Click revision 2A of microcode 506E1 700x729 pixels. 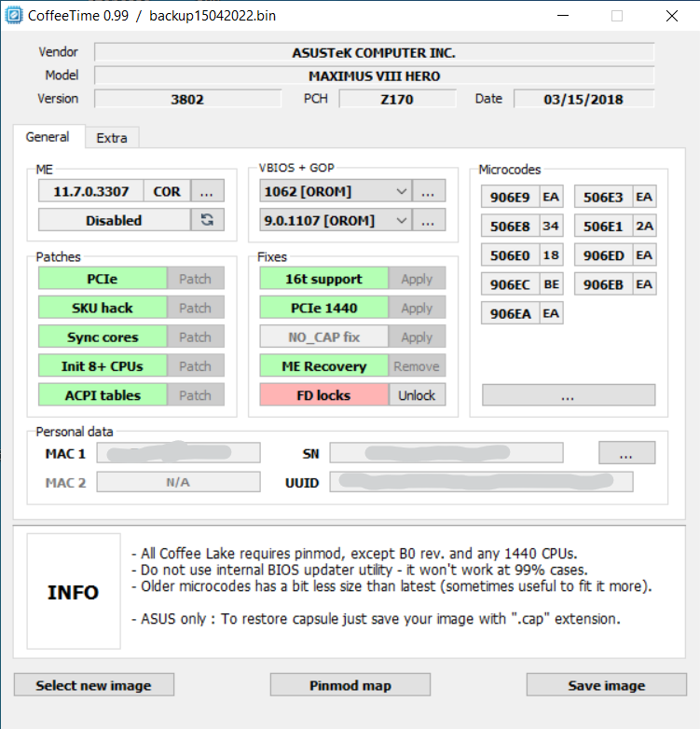click(645, 226)
